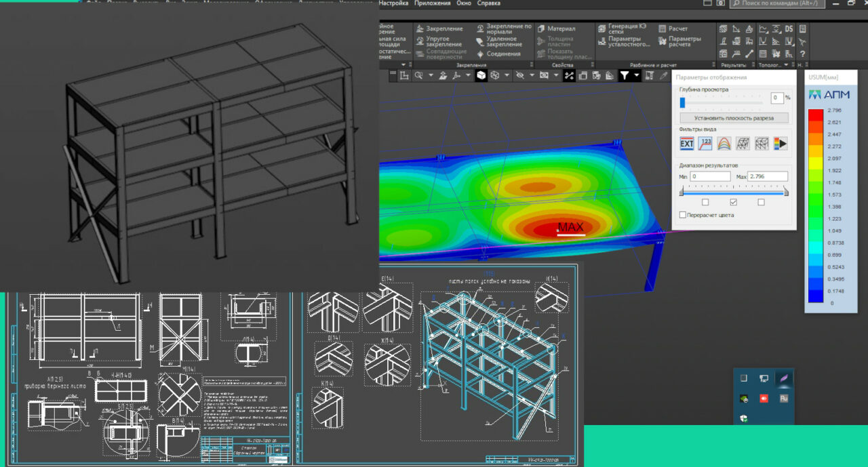The image size is (868, 467).
Task: Check the right checkbox under the range slider
Action: (761, 202)
